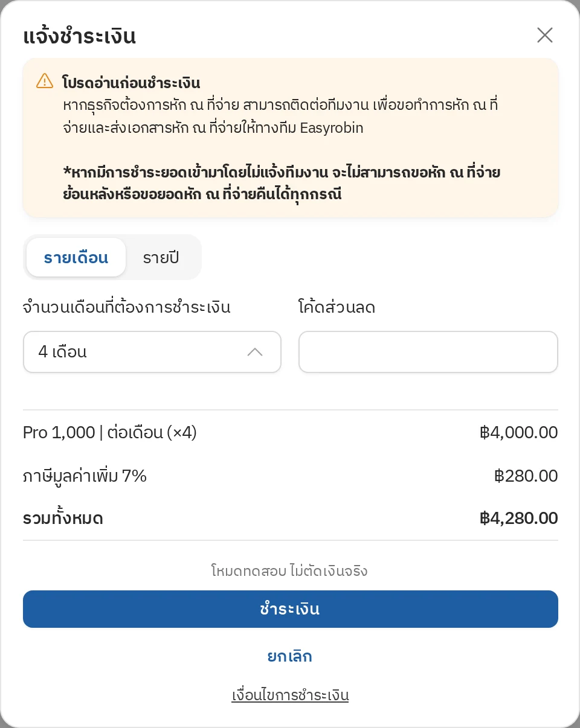Click the แจ้งชำระเงิน dialog heading
The height and width of the screenshot is (728, 580).
(80, 36)
